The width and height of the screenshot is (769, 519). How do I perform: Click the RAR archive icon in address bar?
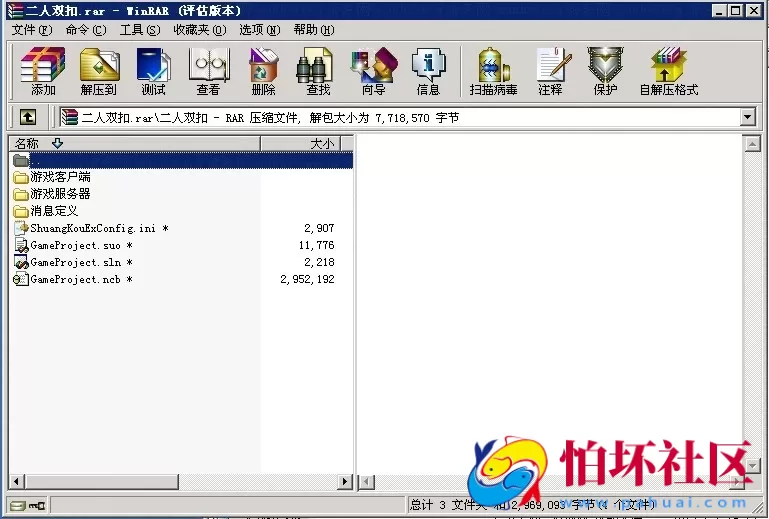pyautogui.click(x=70, y=117)
